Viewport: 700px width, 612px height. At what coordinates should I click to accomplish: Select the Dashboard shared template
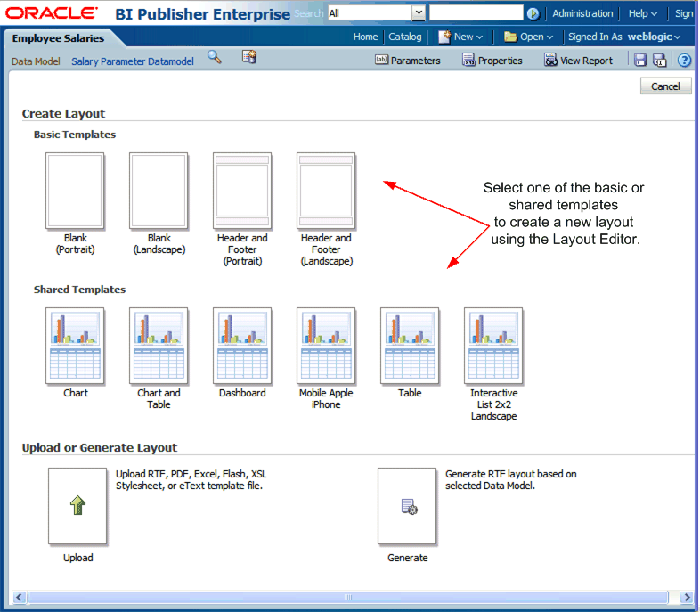click(x=242, y=346)
